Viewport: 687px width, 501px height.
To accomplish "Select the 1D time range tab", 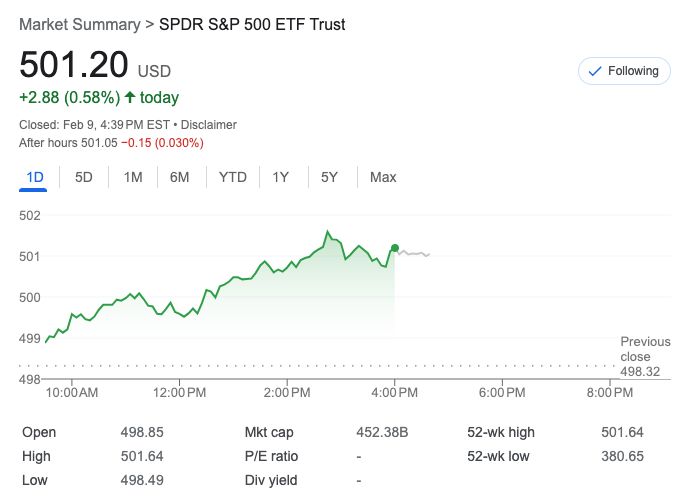I will click(x=35, y=177).
